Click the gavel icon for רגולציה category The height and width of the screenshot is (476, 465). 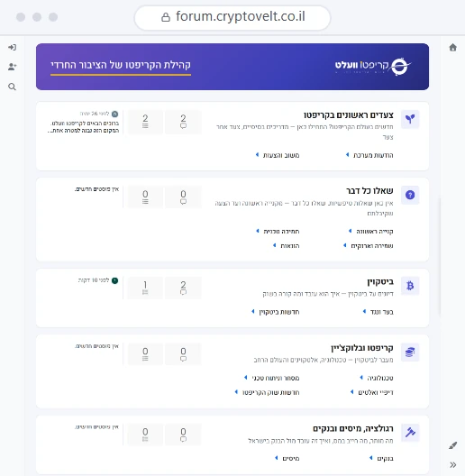click(410, 433)
